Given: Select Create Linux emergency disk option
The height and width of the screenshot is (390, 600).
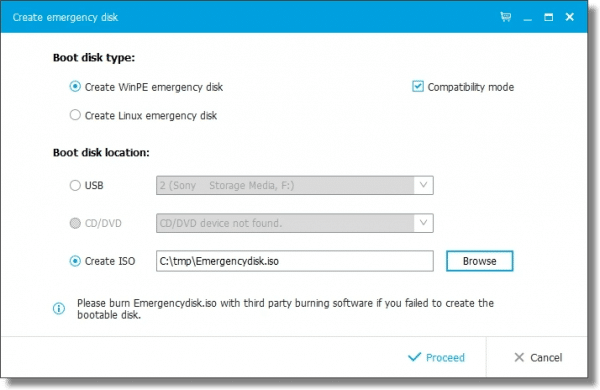Looking at the screenshot, I should [75, 115].
